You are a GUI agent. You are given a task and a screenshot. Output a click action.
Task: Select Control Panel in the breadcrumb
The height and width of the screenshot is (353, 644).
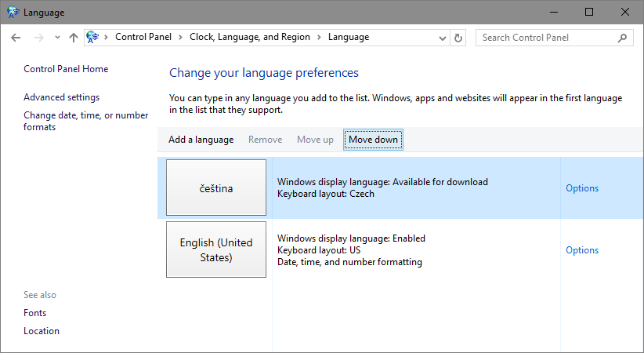(143, 37)
